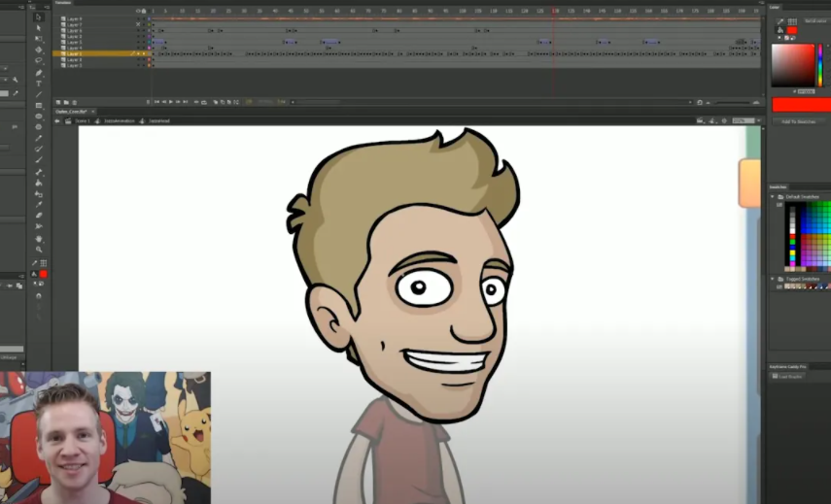Viewport: 831px width, 504px height.
Task: Click the Add To Swatches button
Action: (x=799, y=121)
